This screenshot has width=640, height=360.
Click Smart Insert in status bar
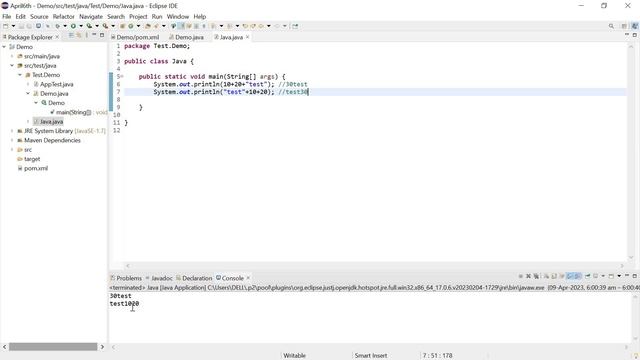(x=371, y=356)
